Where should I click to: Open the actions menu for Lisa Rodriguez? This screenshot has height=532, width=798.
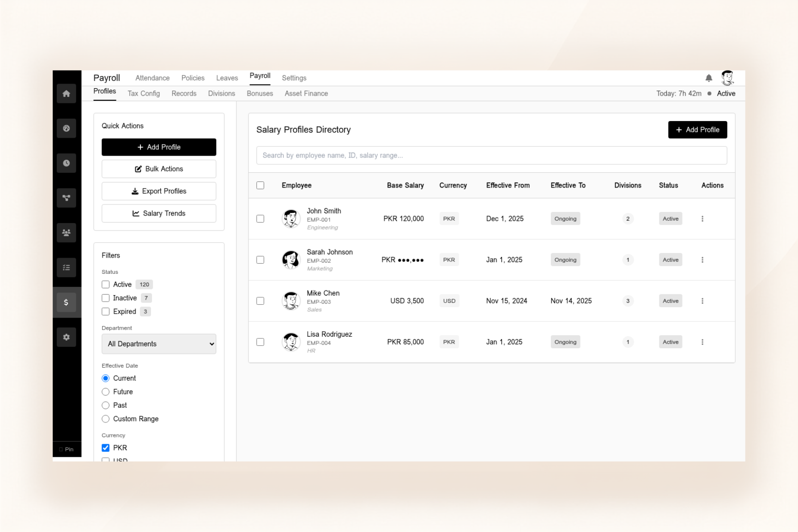pyautogui.click(x=702, y=342)
